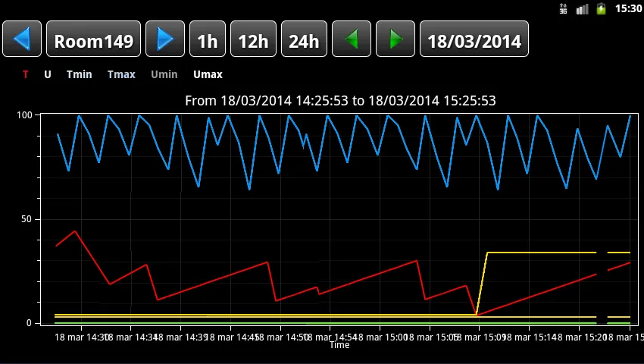Toggle the Umin series legend
This screenshot has width=644, height=364.
164,74
